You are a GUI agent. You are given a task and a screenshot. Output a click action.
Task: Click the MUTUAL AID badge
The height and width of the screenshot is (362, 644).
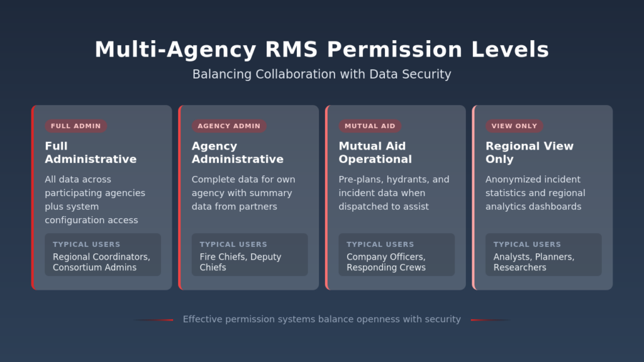pyautogui.click(x=370, y=126)
